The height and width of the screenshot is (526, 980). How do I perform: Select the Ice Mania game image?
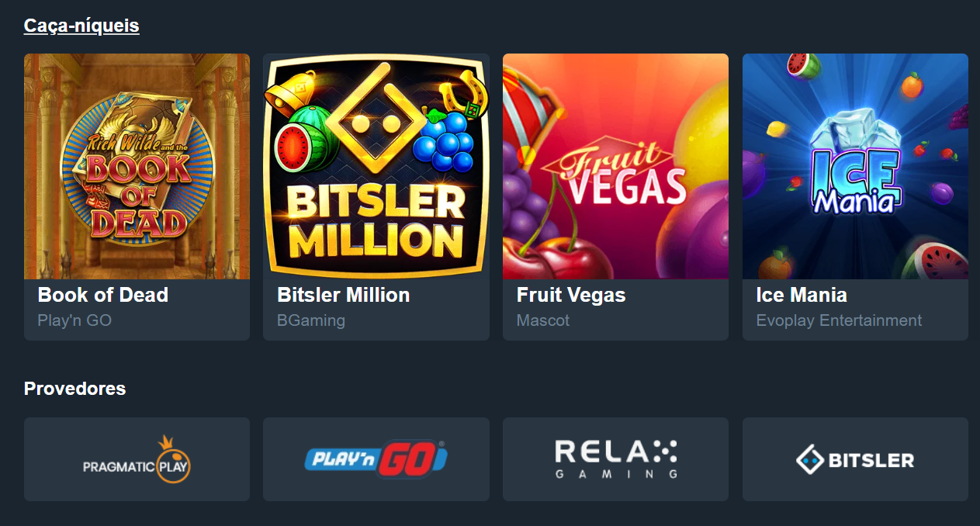855,166
